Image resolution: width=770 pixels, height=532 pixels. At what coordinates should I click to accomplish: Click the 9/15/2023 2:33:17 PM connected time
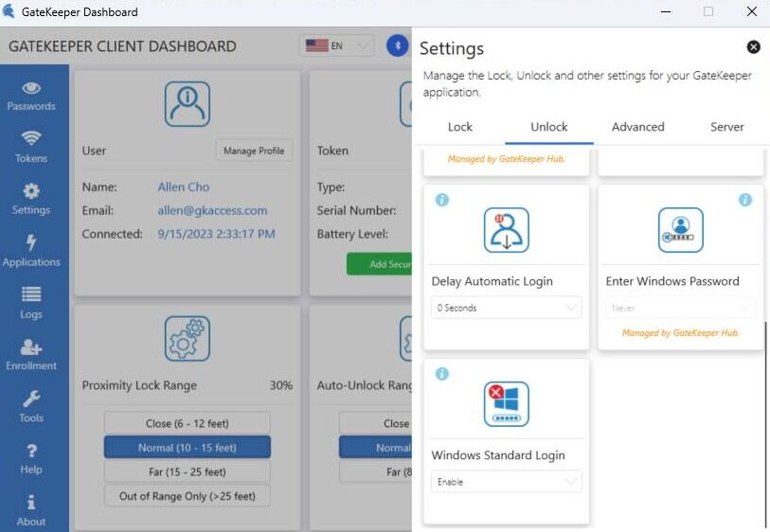[216, 234]
